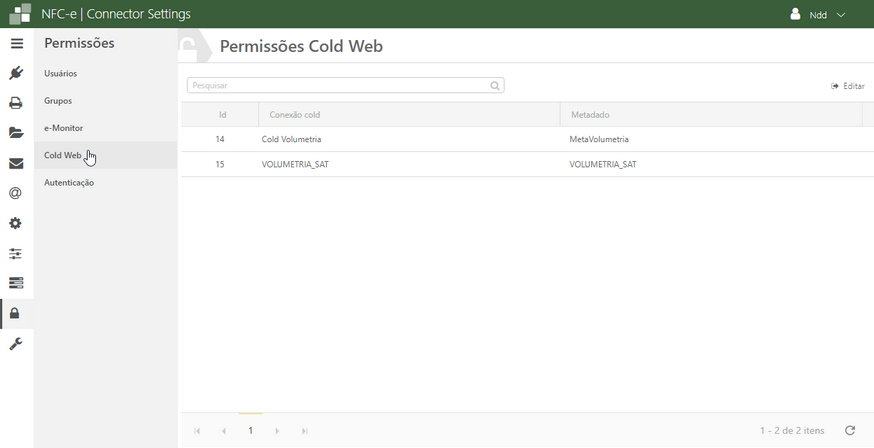The width and height of the screenshot is (874, 448).
Task: Focus the Pesquisar search field
Action: [338, 86]
